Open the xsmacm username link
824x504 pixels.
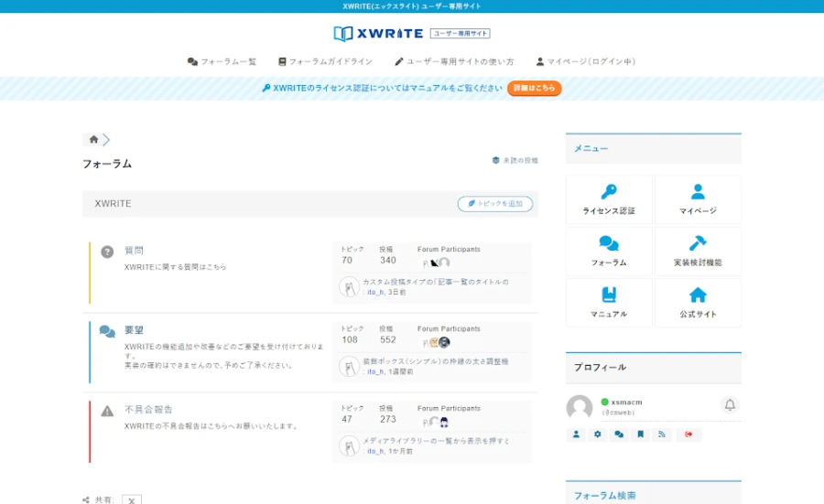point(626,402)
